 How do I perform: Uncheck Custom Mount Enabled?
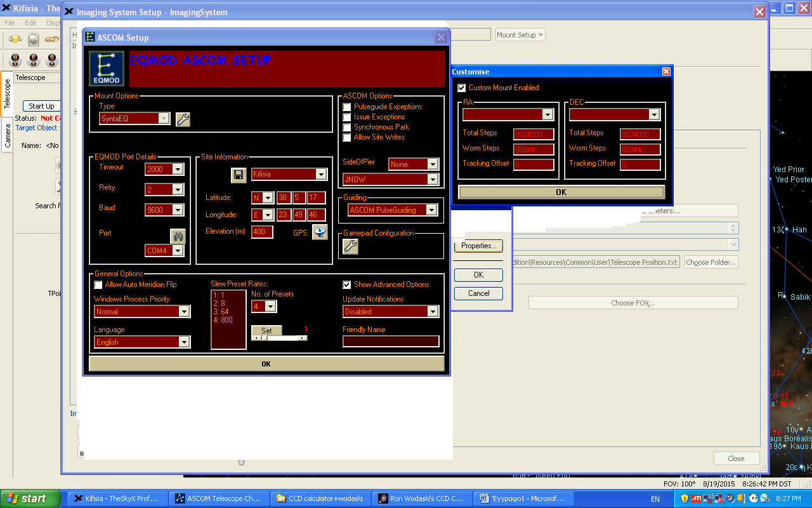tap(462, 88)
